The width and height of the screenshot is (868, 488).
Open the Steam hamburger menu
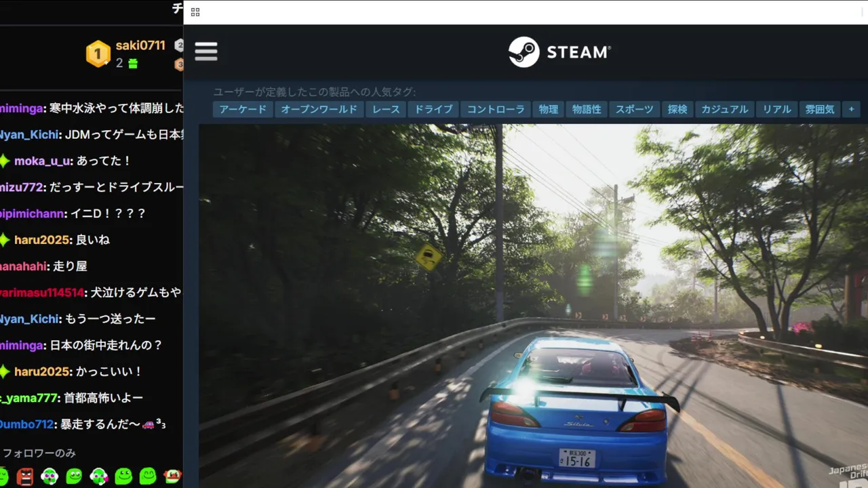click(206, 52)
